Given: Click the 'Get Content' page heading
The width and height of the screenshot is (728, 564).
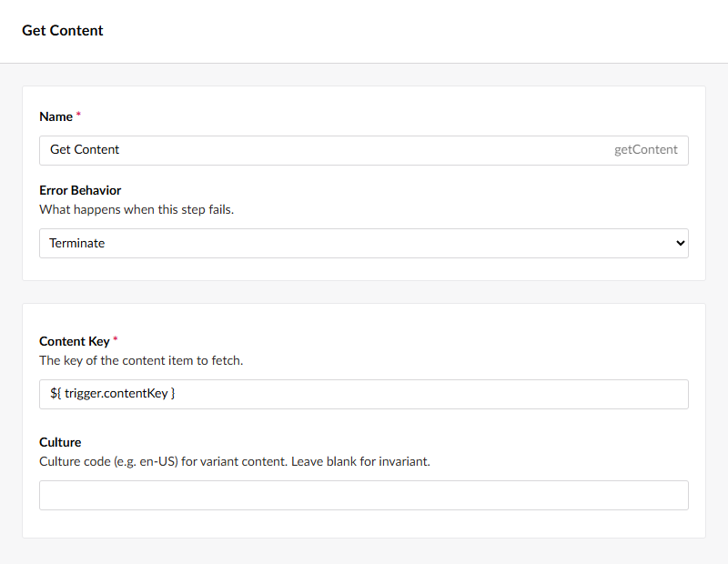Looking at the screenshot, I should (x=63, y=31).
